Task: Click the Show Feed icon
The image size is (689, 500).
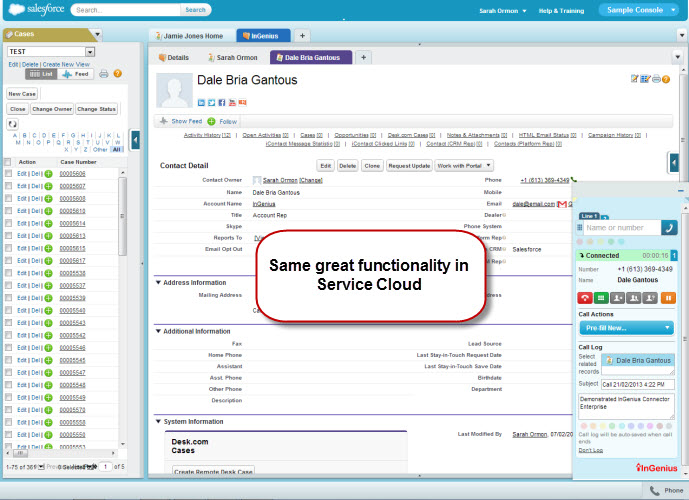Action: coord(163,121)
